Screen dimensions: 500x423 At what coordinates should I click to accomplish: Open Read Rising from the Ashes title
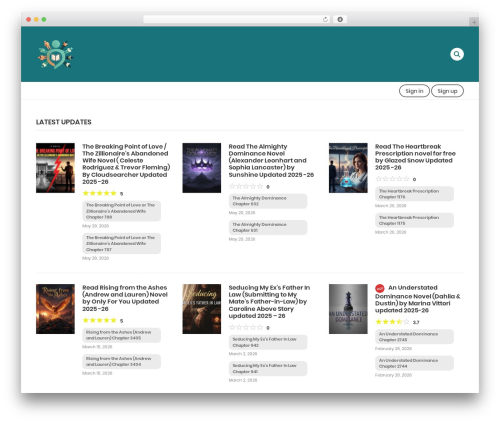(125, 298)
